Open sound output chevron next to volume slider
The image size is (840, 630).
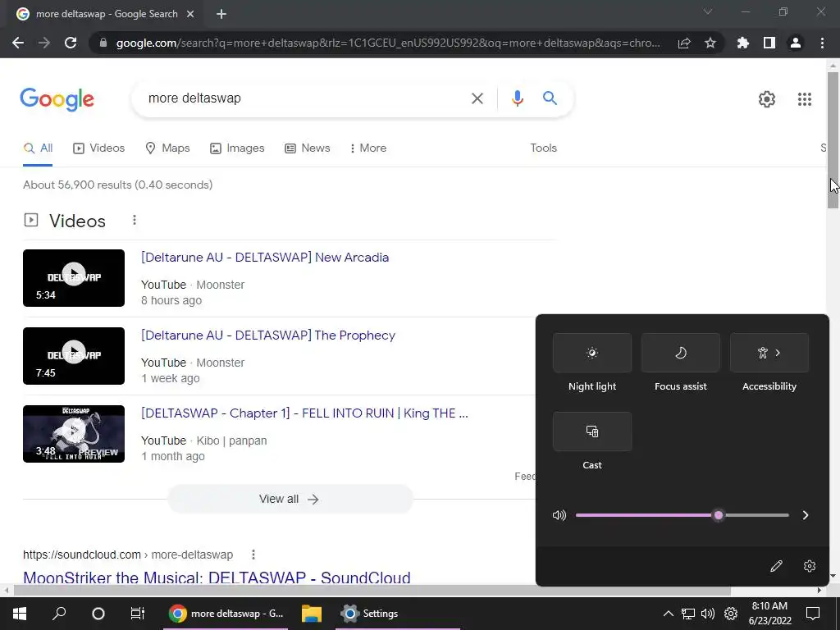pyautogui.click(x=806, y=515)
